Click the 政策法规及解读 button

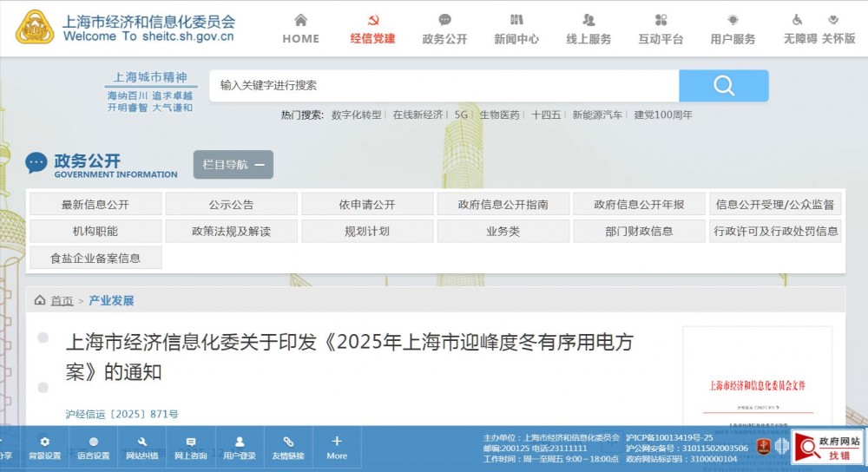(231, 232)
